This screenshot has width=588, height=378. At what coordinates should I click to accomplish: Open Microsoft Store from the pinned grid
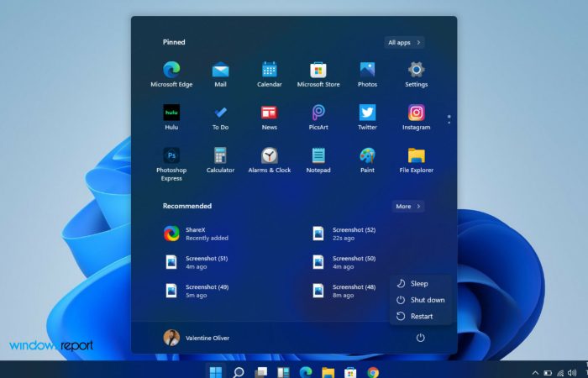[x=318, y=75]
